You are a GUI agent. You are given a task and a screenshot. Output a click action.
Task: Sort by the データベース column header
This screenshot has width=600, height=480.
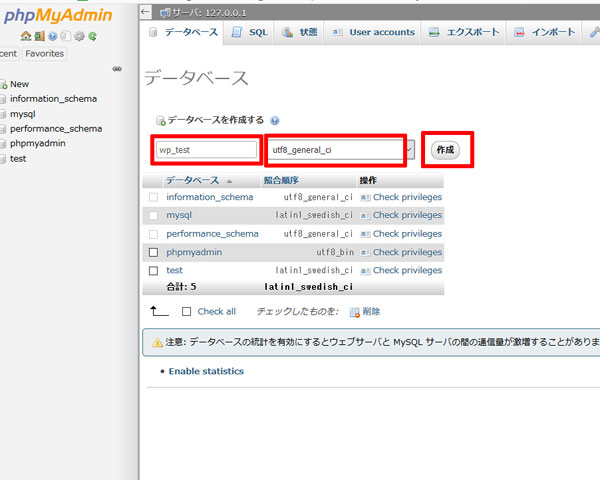[x=192, y=180]
